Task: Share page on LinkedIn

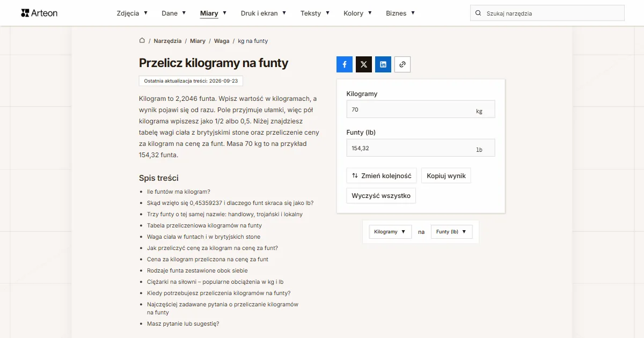Action: pyautogui.click(x=383, y=64)
